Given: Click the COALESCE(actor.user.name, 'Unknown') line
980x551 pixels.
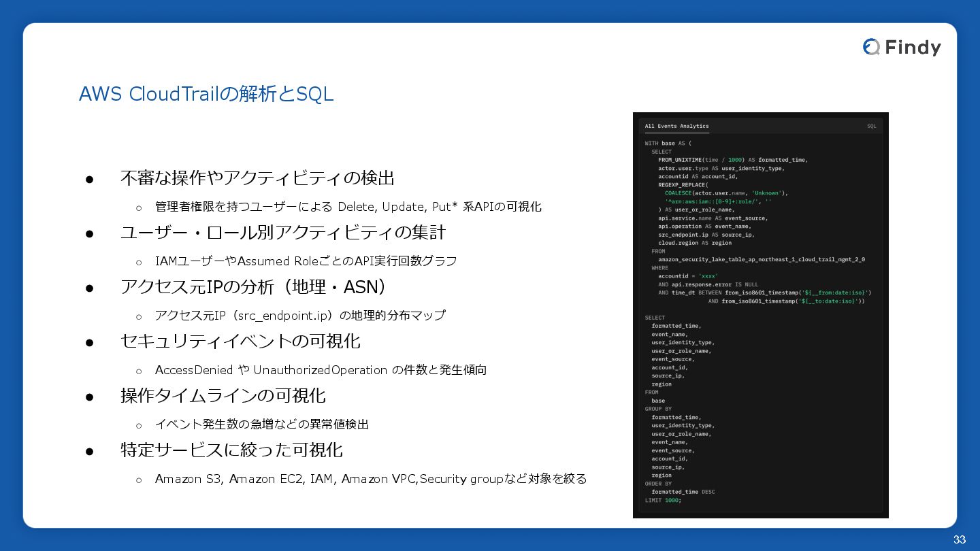Looking at the screenshot, I should click(726, 193).
